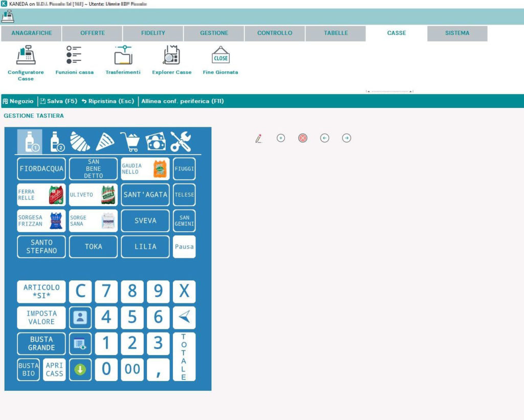The height and width of the screenshot is (420, 524).
Task: Click the Funzioni cassa list icon
Action: point(74,55)
